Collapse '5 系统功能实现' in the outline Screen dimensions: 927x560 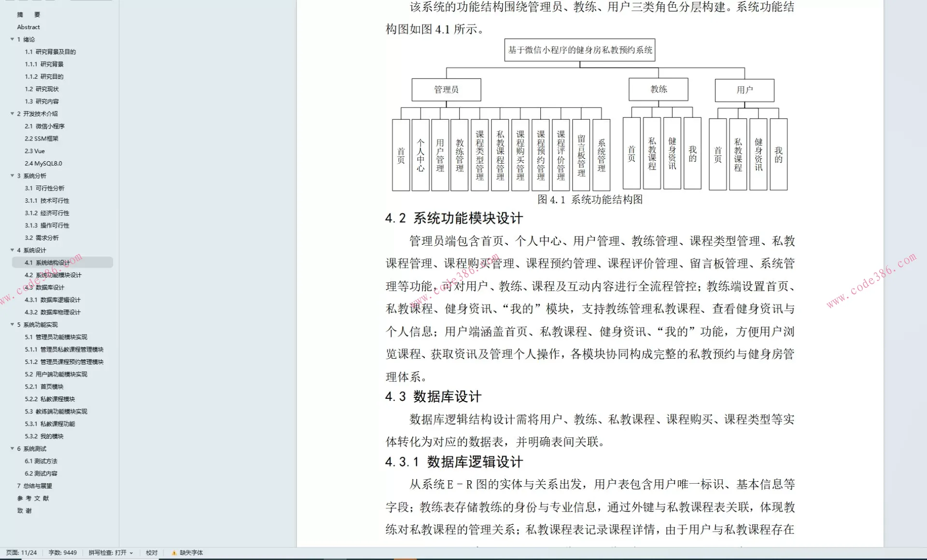click(12, 324)
